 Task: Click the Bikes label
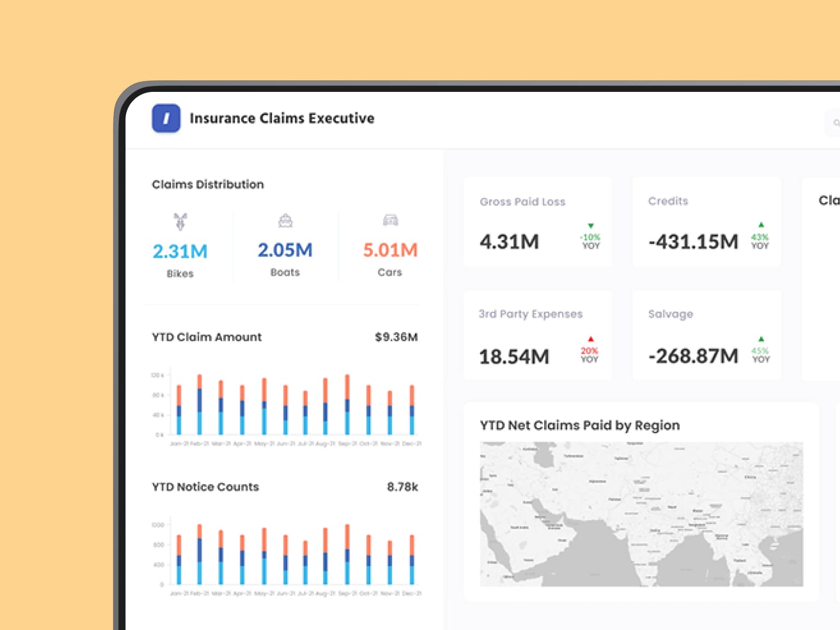coord(180,273)
